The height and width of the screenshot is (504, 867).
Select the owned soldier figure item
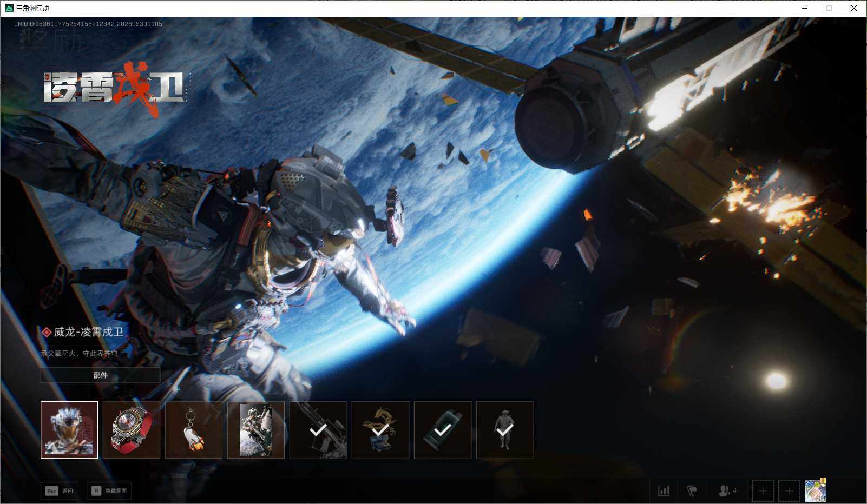point(505,430)
